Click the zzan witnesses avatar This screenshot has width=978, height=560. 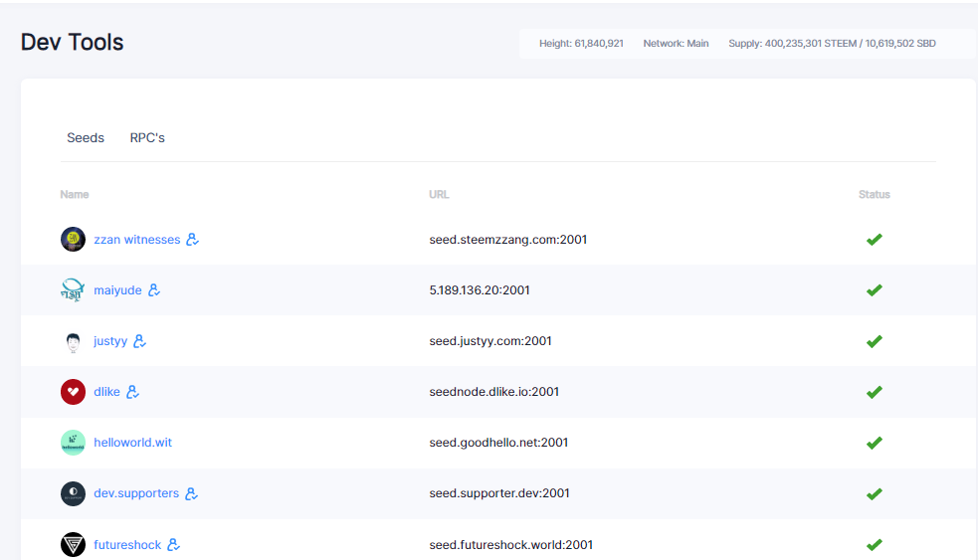[x=73, y=240]
